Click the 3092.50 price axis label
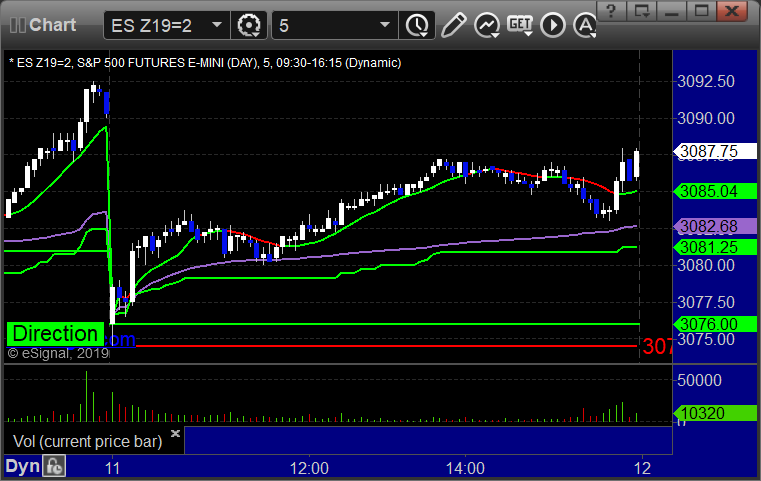The width and height of the screenshot is (761, 481). point(706,81)
